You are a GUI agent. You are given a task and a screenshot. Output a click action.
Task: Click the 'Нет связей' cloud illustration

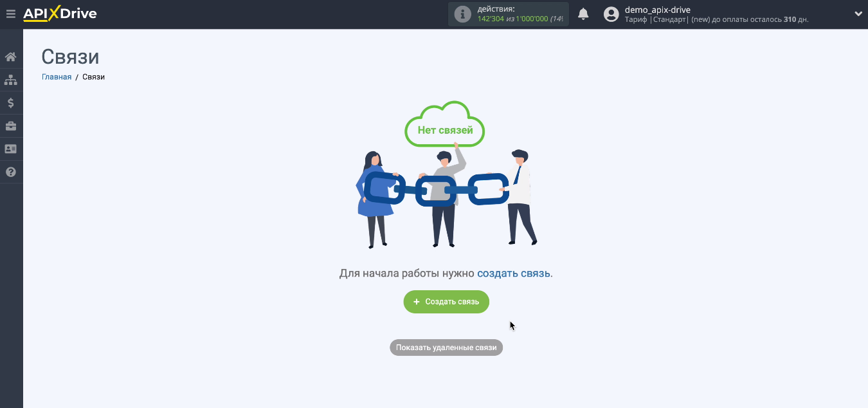coord(444,125)
